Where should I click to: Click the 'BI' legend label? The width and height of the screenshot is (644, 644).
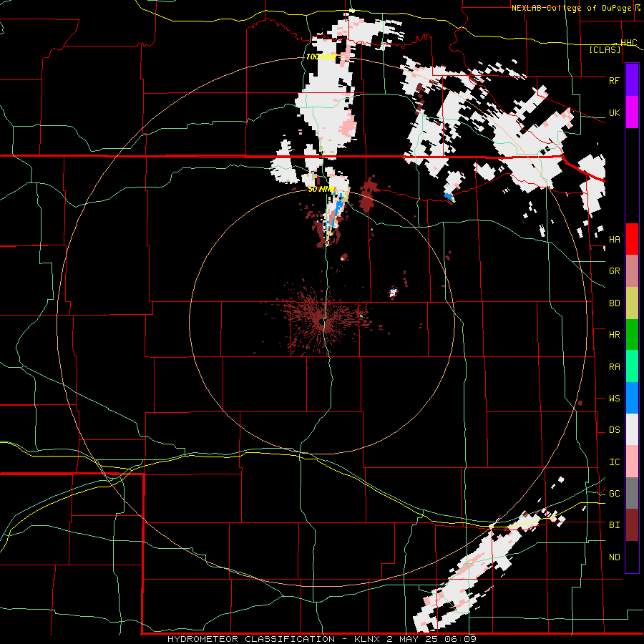click(614, 525)
